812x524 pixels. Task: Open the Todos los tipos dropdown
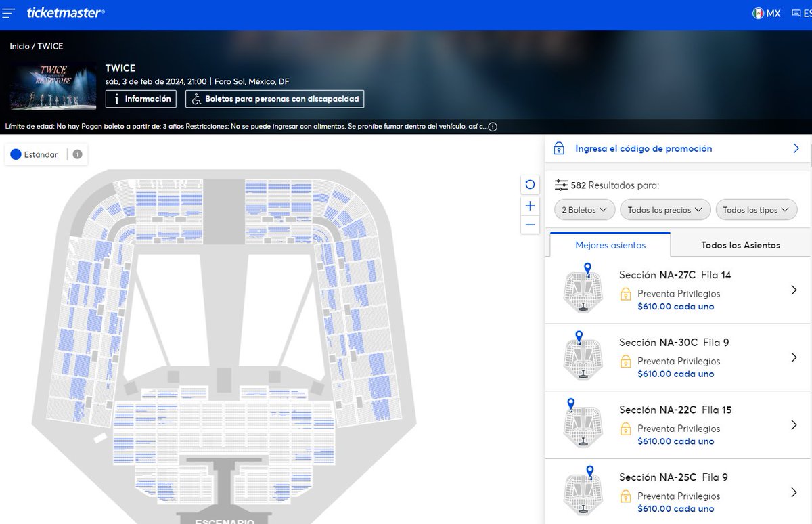[x=757, y=210]
